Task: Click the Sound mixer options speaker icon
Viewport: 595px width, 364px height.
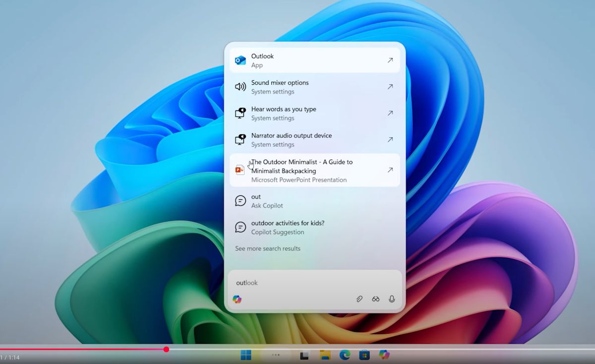Action: pos(240,87)
